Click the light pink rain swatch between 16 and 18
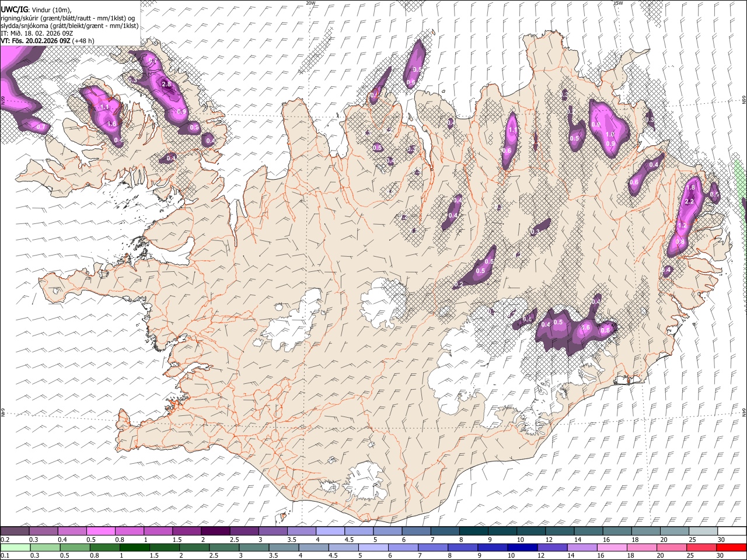Screen dimensions: 747x560 (612, 547)
